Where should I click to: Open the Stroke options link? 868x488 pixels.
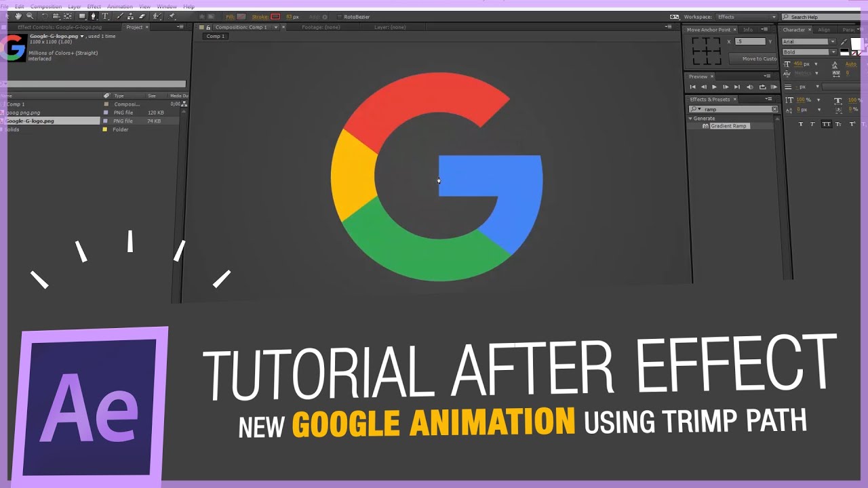point(260,16)
